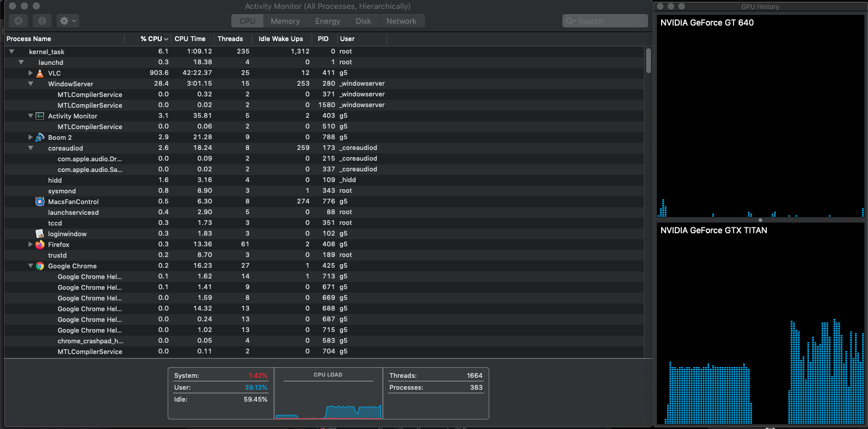Select the com.apple.audio.Sa... row

click(324, 170)
